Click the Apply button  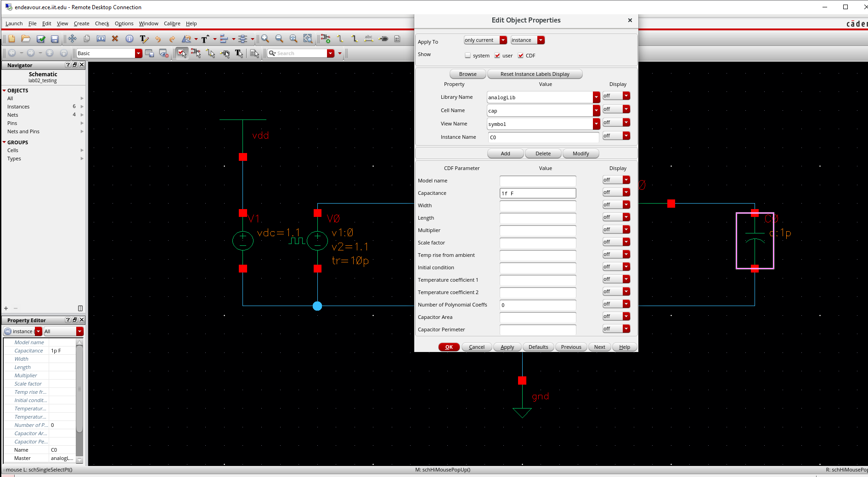[507, 347]
